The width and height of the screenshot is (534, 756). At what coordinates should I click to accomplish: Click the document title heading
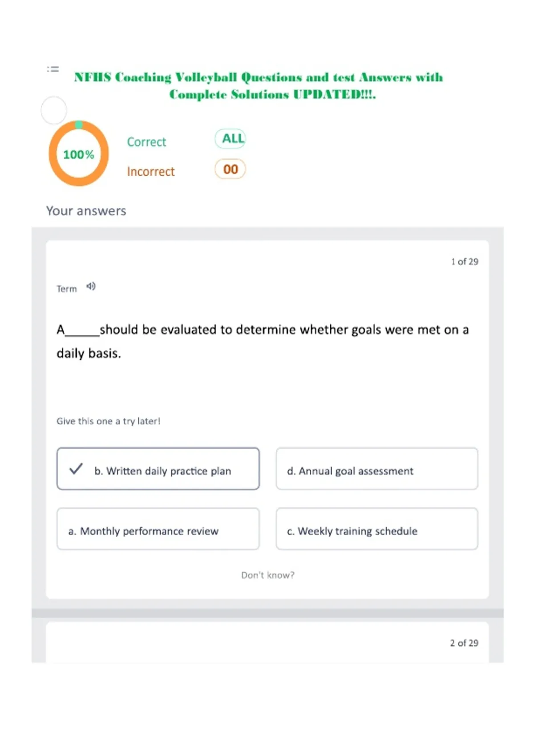[259, 86]
